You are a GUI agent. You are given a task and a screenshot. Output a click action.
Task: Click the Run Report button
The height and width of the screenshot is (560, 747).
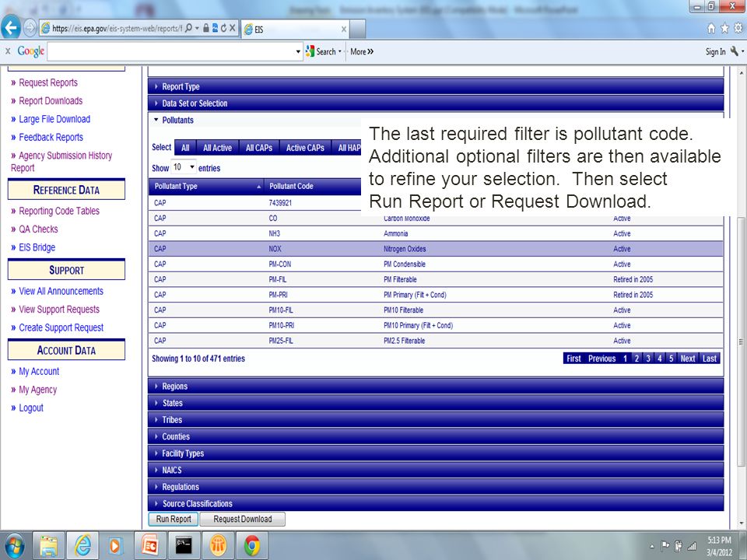coord(174,519)
